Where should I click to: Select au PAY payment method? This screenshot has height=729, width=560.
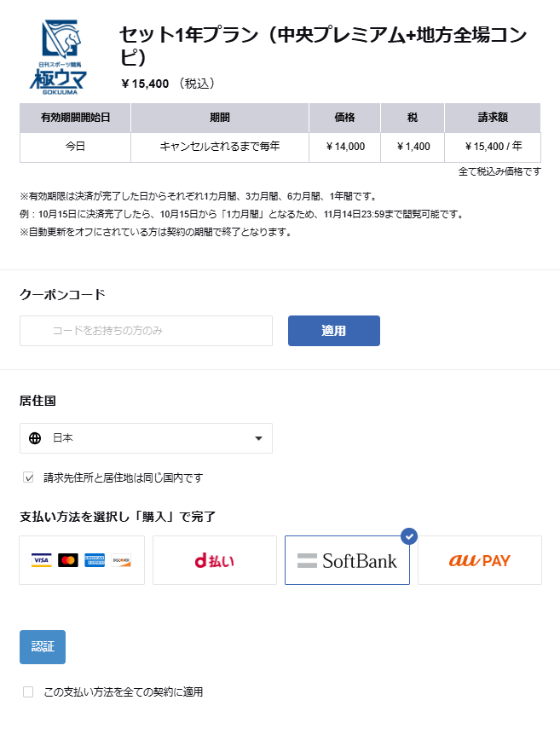[x=479, y=560]
